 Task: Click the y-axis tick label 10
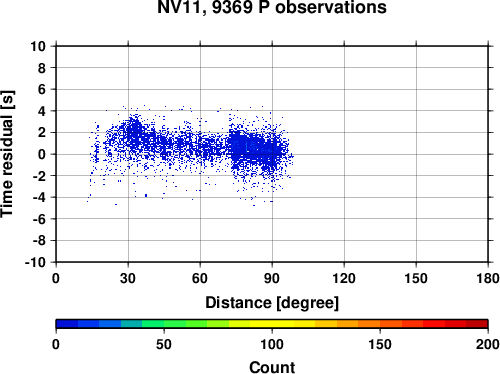38,46
